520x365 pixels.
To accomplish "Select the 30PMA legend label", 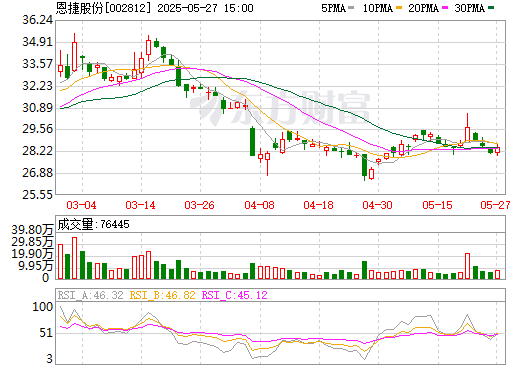I will click(469, 8).
